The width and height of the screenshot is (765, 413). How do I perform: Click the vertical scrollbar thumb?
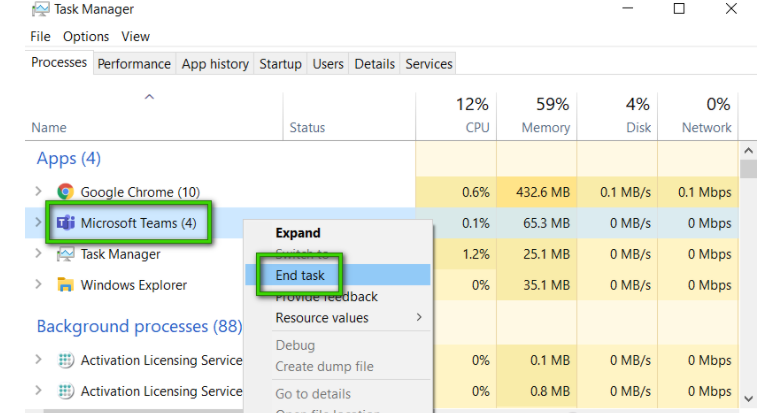point(749,169)
